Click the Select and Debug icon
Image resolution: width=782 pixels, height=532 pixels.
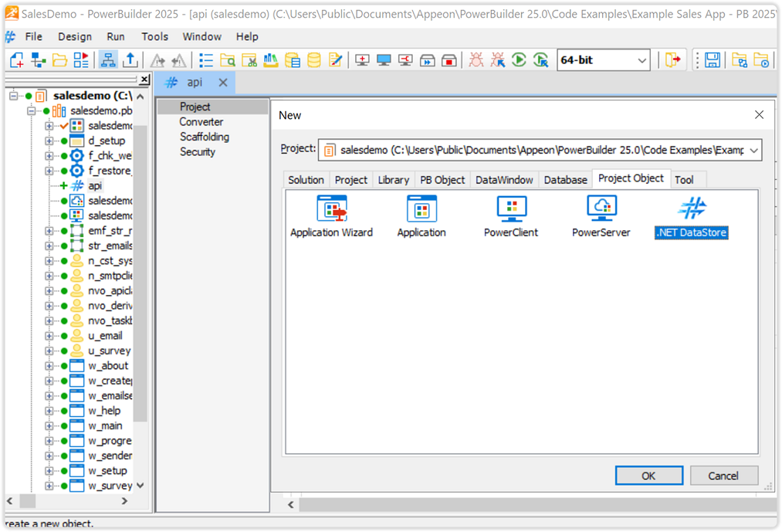(497, 60)
